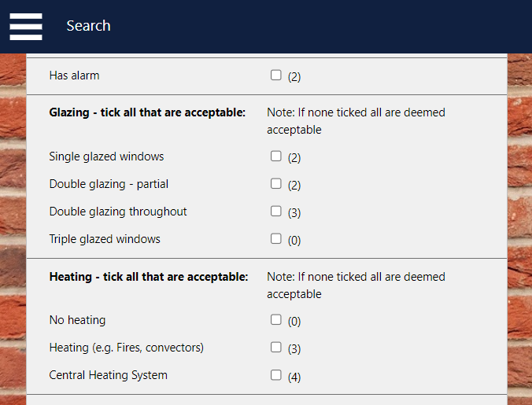Select the Triple glazed windows checkbox
The image size is (532, 405).
(x=275, y=238)
